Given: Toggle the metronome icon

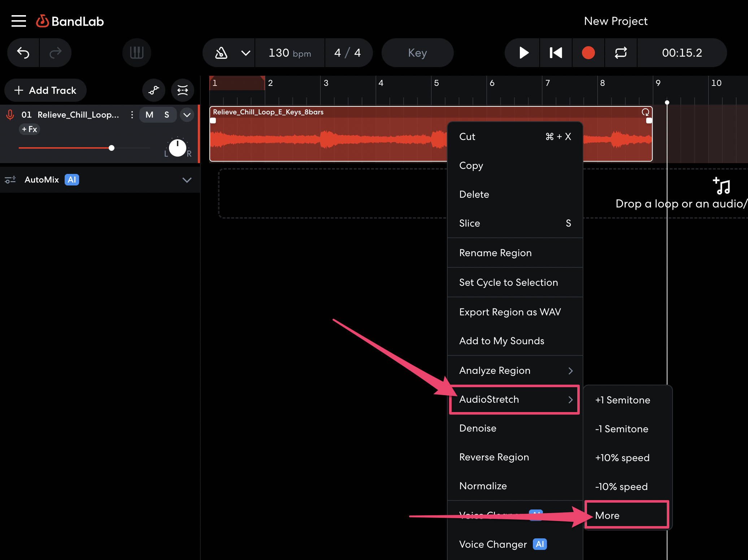Looking at the screenshot, I should click(221, 53).
